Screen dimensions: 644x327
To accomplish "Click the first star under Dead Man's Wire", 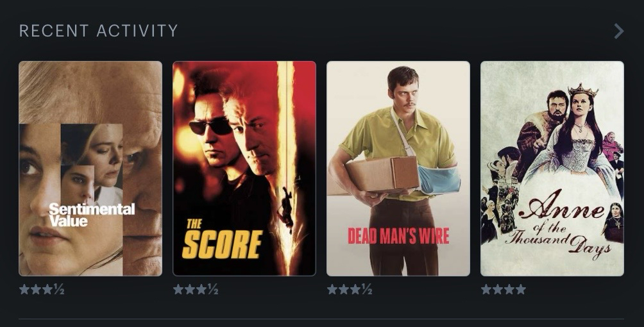I will click(x=332, y=290).
